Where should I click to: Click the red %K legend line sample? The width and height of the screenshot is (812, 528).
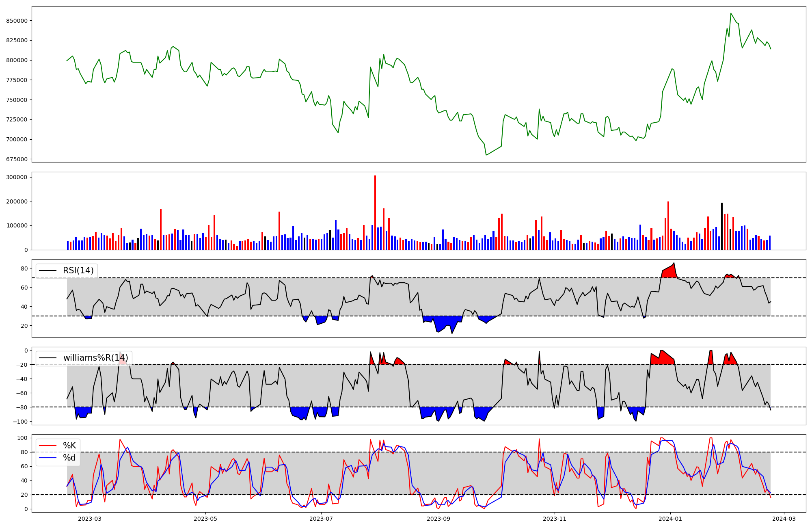pos(48,446)
